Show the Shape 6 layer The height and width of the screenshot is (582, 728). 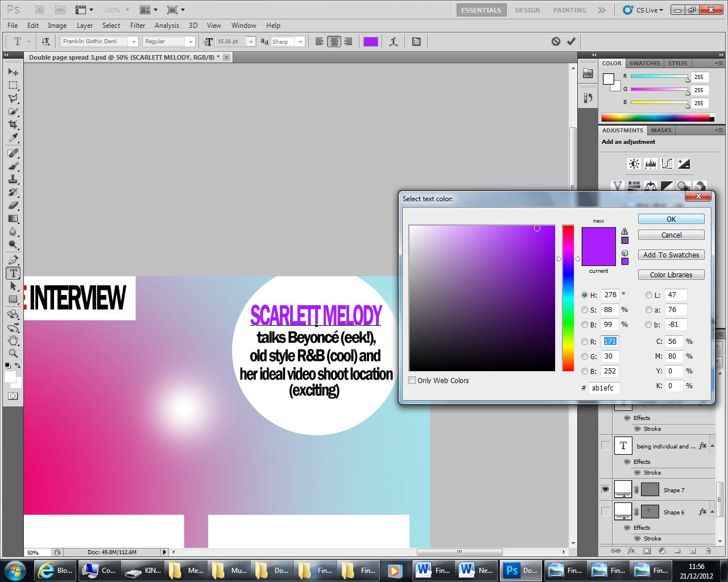point(605,512)
